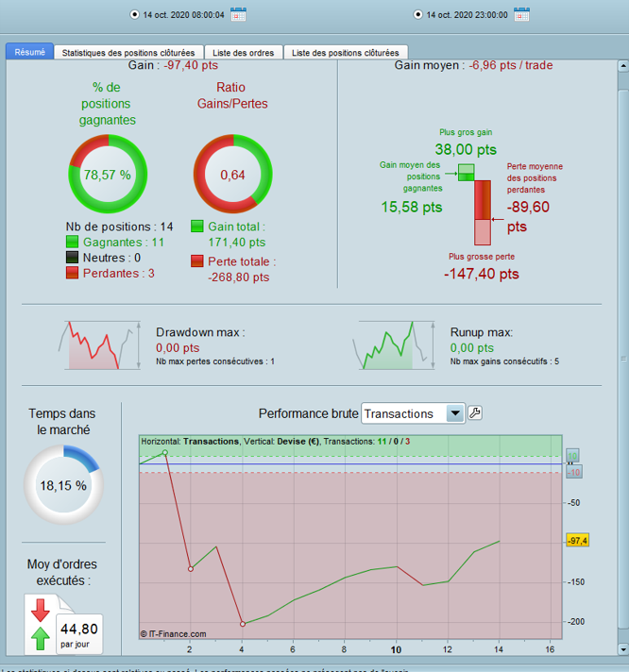
Task: Select the Résumé tab
Action: [29, 52]
